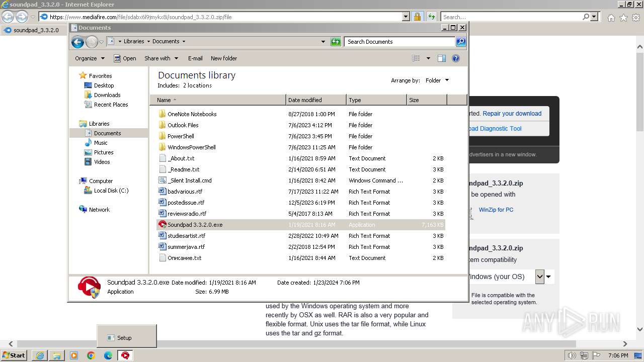Sort by Date modified column header
Screen dimensions: 644x362
(x=316, y=100)
